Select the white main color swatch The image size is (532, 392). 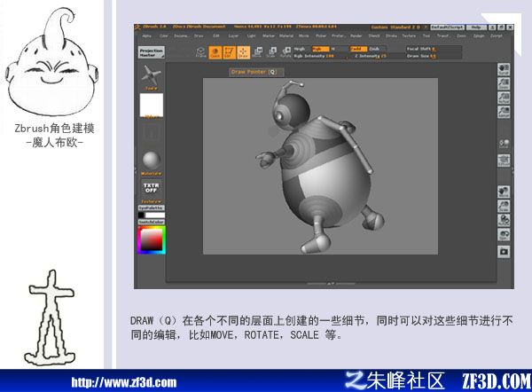pos(154,215)
